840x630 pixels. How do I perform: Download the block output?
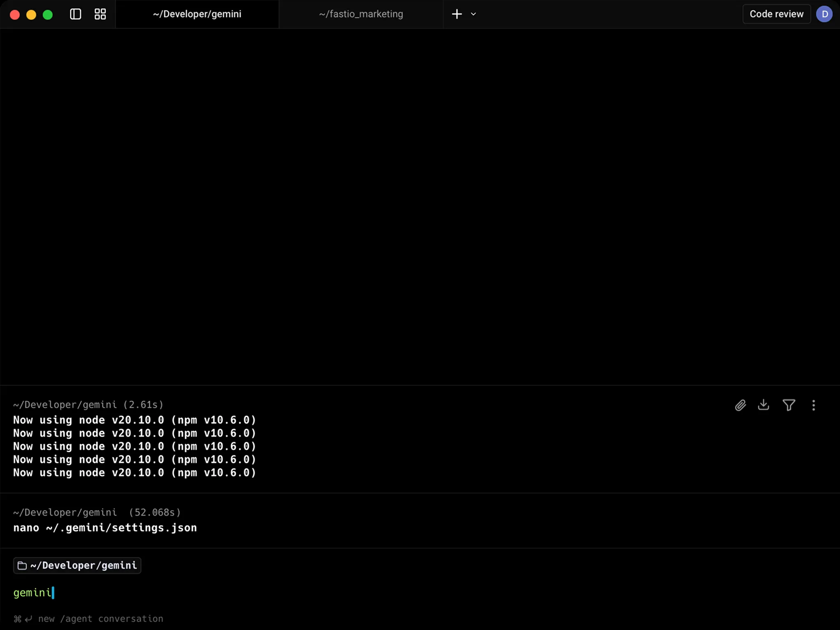[763, 405]
